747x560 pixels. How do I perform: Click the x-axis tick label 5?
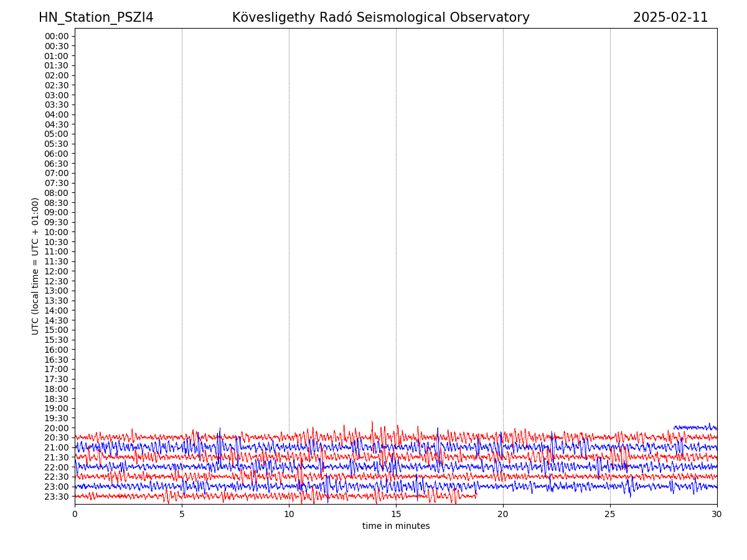coord(182,515)
